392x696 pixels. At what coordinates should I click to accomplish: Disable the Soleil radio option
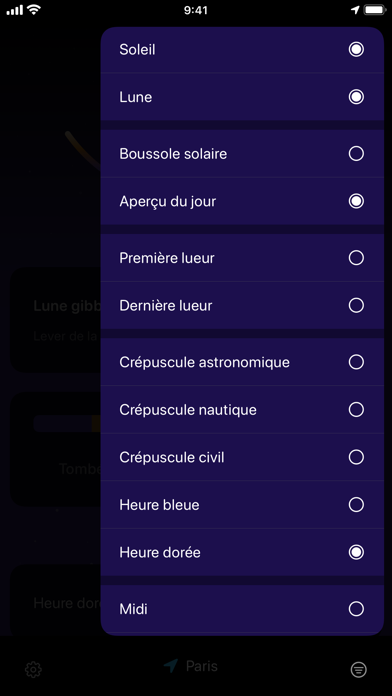[x=356, y=49]
